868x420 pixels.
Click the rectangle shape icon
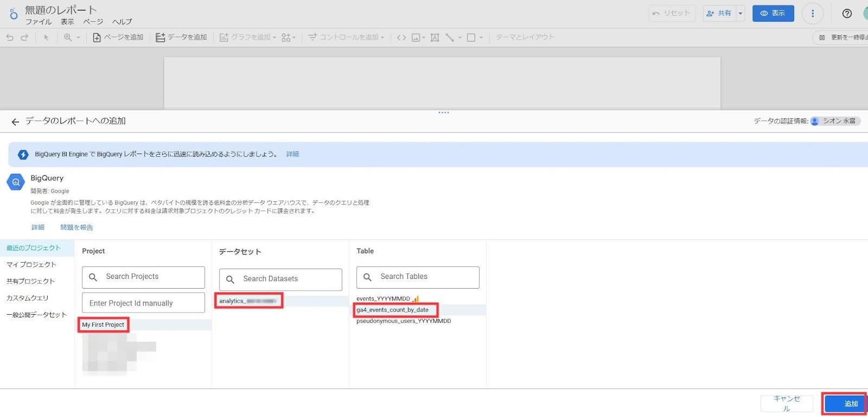pyautogui.click(x=471, y=37)
